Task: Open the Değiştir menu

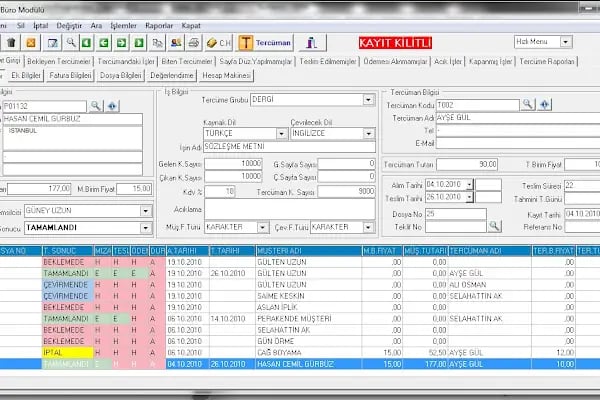Action: tap(69, 26)
